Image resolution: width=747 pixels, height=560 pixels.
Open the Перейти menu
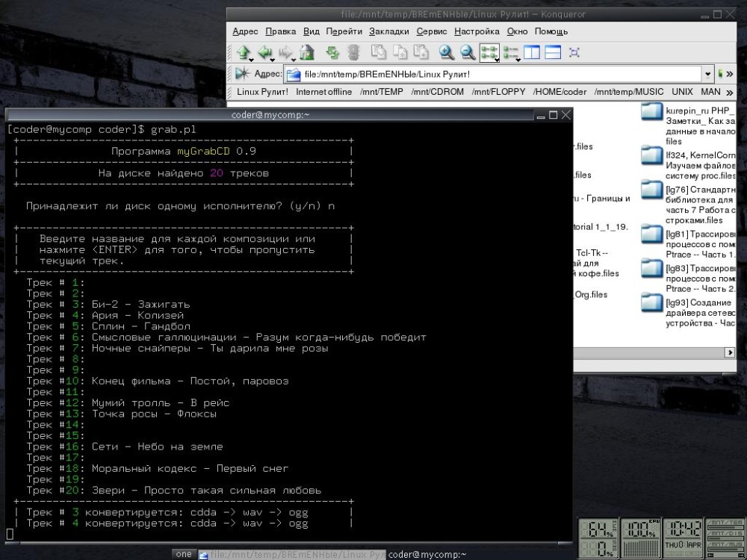344,31
